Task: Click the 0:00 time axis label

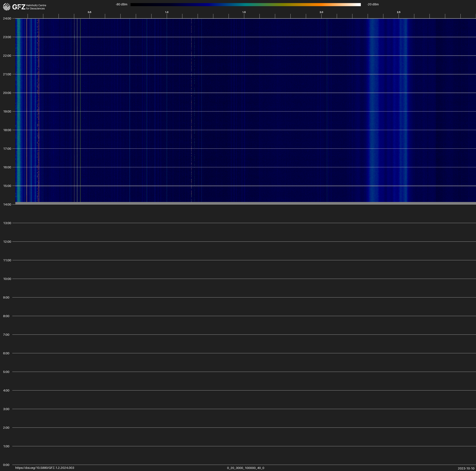Action: click(6, 465)
